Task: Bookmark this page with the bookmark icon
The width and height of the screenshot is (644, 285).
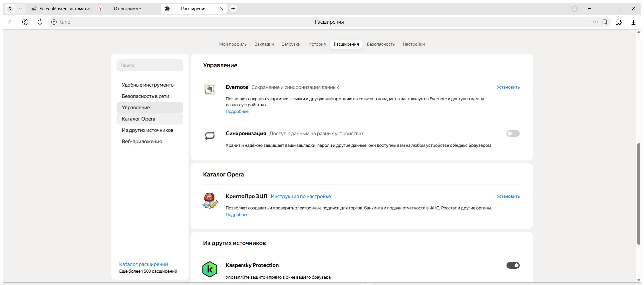Action: coord(605,22)
